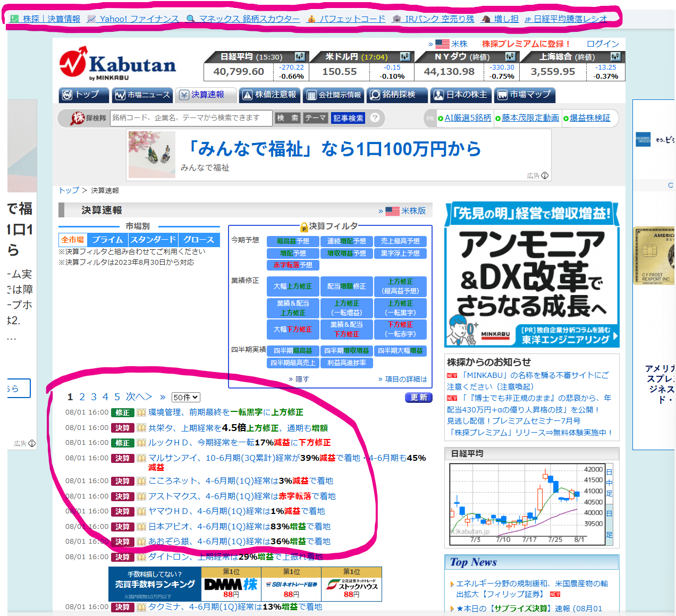The image size is (676, 616).
Task: Open the 日本の株主 navigation tab
Action: coord(461,95)
